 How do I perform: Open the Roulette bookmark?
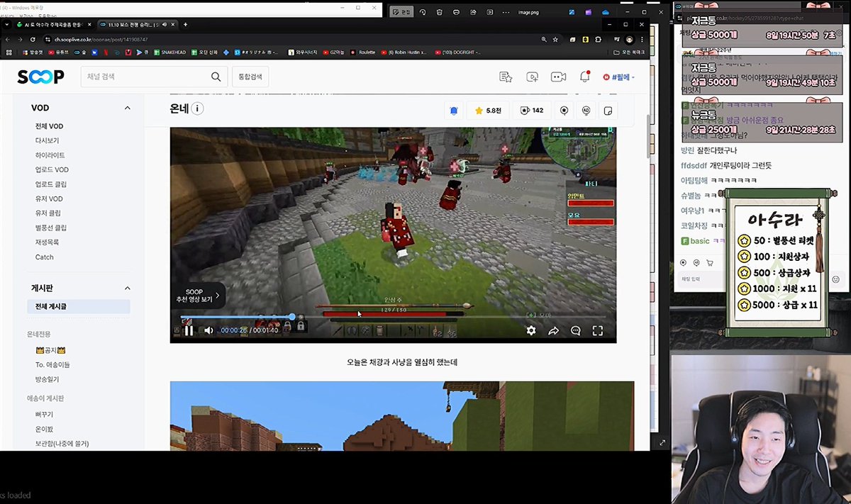[364, 52]
